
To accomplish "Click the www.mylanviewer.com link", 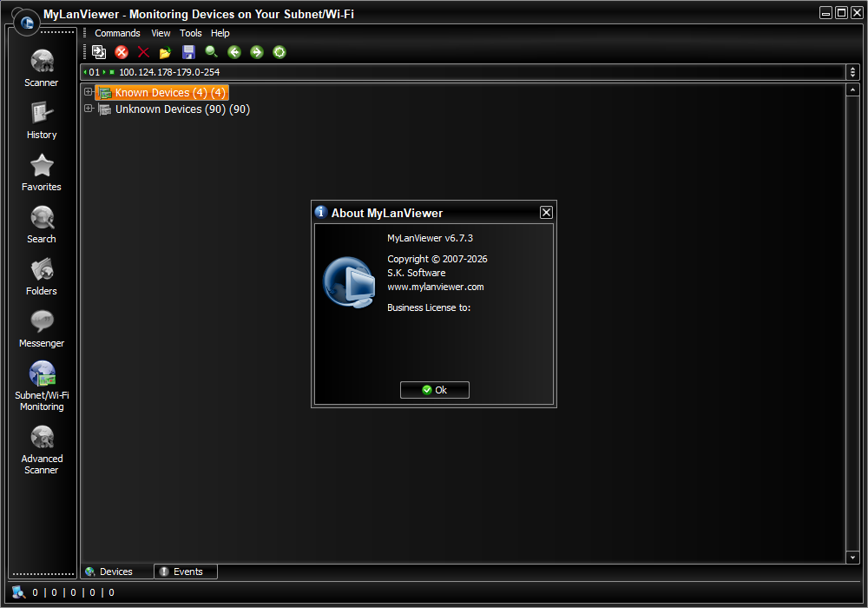I will point(436,287).
